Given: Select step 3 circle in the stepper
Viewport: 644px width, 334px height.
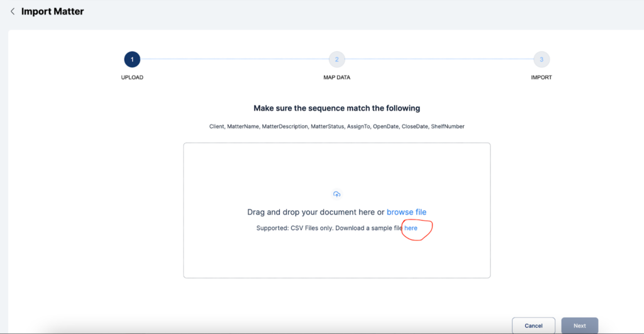Looking at the screenshot, I should (541, 60).
